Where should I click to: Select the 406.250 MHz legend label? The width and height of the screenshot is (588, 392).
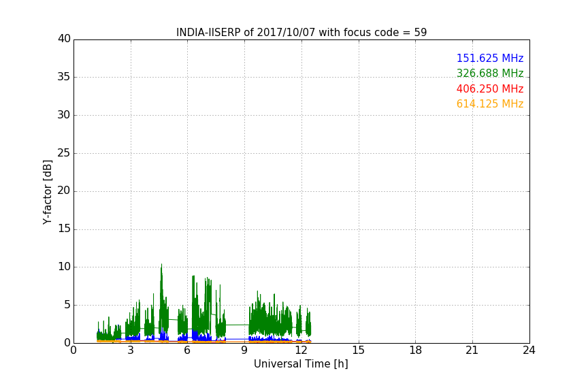click(x=490, y=88)
